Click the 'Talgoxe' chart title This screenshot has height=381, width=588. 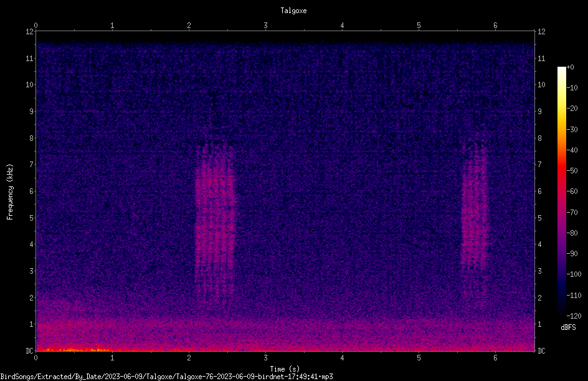(293, 11)
